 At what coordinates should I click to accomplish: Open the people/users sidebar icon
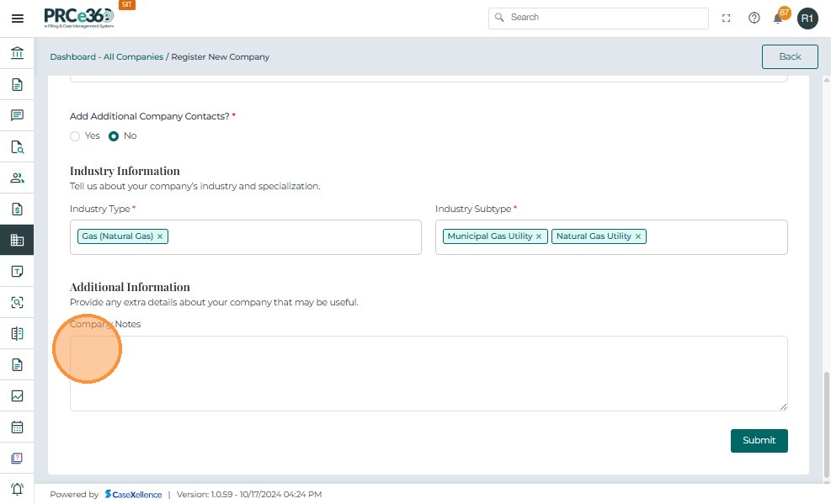pos(17,178)
